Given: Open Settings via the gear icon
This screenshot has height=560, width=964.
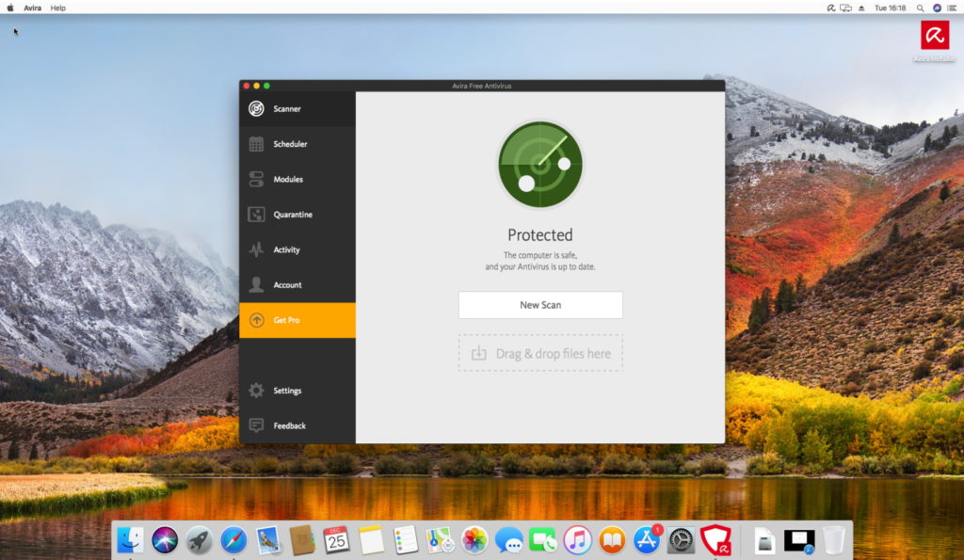Looking at the screenshot, I should (x=256, y=391).
